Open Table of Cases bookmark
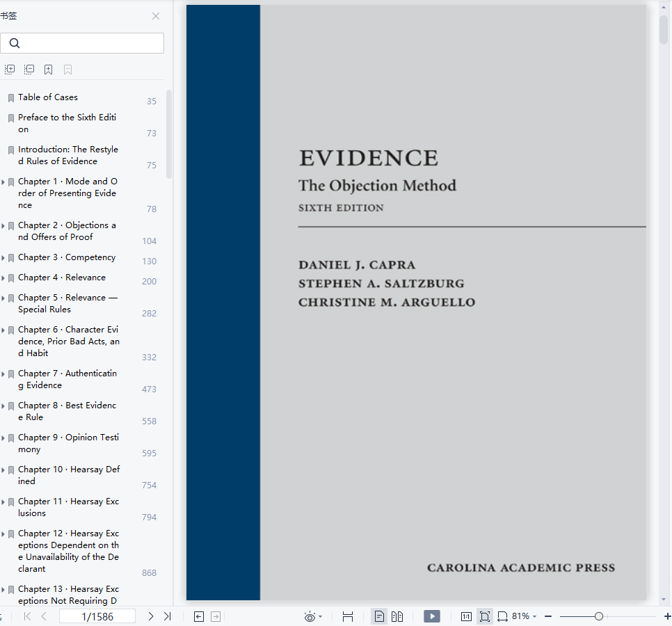This screenshot has width=672, height=626. click(x=48, y=97)
